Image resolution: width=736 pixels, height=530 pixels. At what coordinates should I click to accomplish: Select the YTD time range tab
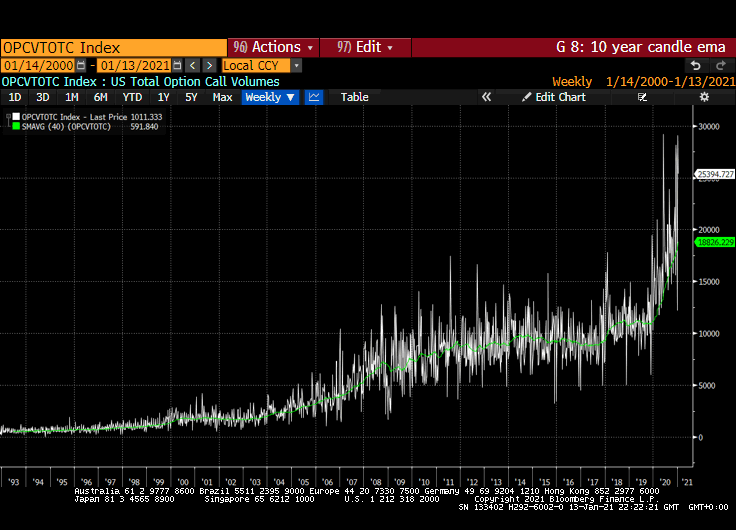click(x=131, y=97)
